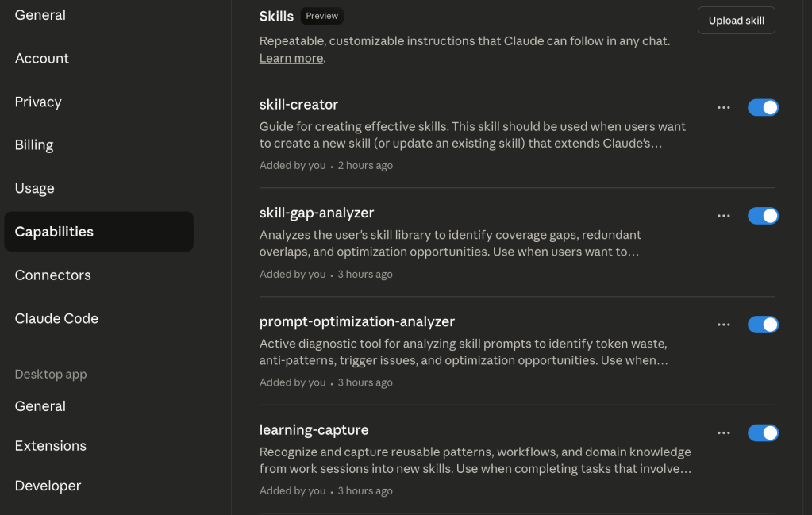Go to Developer settings
The image size is (812, 515).
point(48,486)
